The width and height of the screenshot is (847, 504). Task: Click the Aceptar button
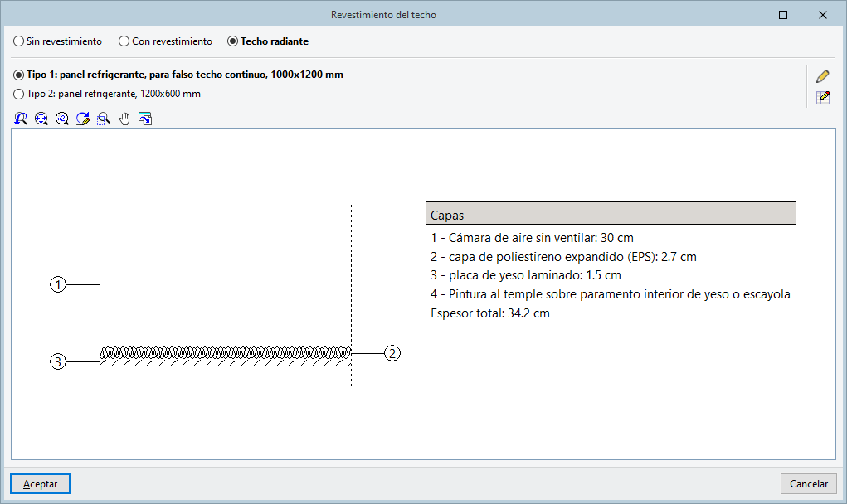click(x=40, y=484)
